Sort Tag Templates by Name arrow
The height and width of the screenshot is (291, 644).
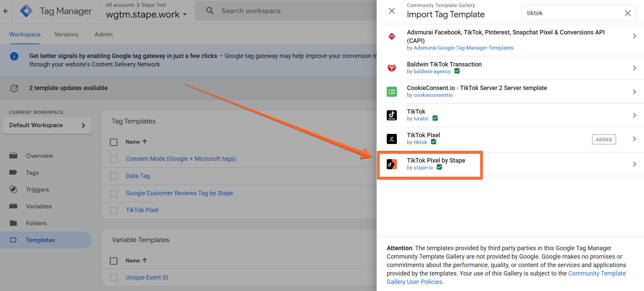coord(145,142)
